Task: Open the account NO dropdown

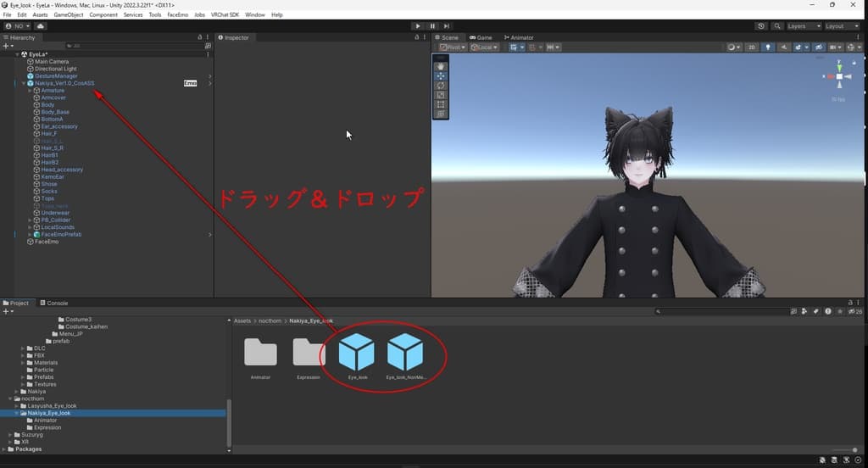Action: point(18,26)
